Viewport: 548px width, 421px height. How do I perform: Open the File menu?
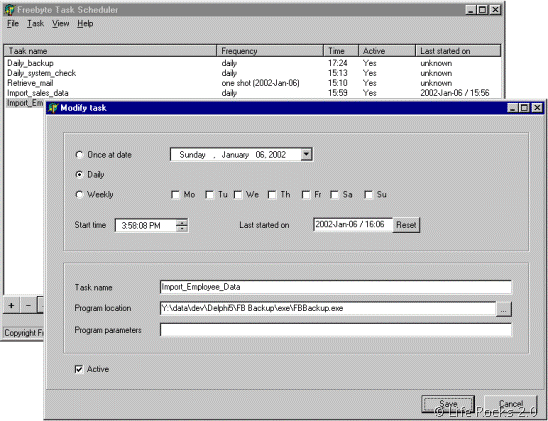pos(13,23)
